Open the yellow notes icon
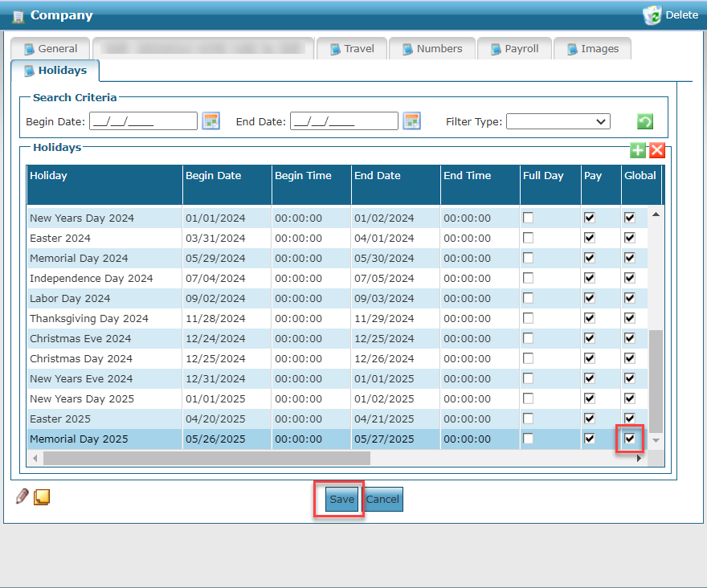 click(42, 497)
